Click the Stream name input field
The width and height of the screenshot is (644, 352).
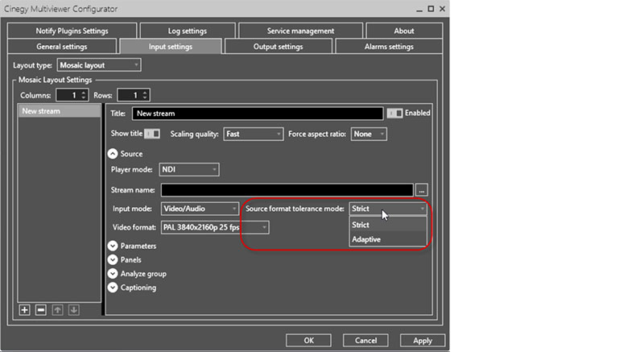[287, 190]
